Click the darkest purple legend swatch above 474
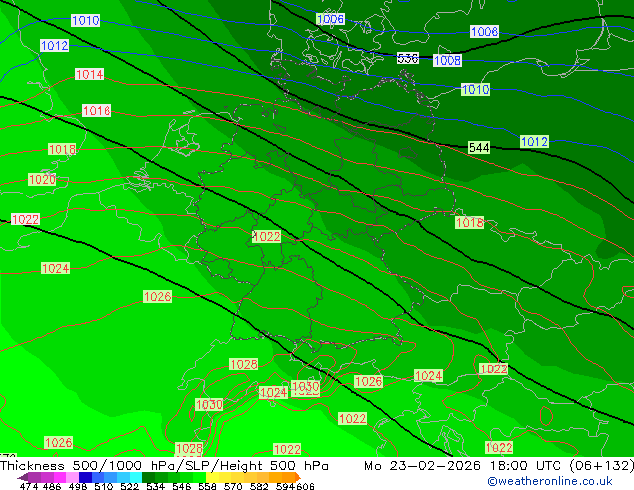The width and height of the screenshot is (634, 490). point(34,477)
